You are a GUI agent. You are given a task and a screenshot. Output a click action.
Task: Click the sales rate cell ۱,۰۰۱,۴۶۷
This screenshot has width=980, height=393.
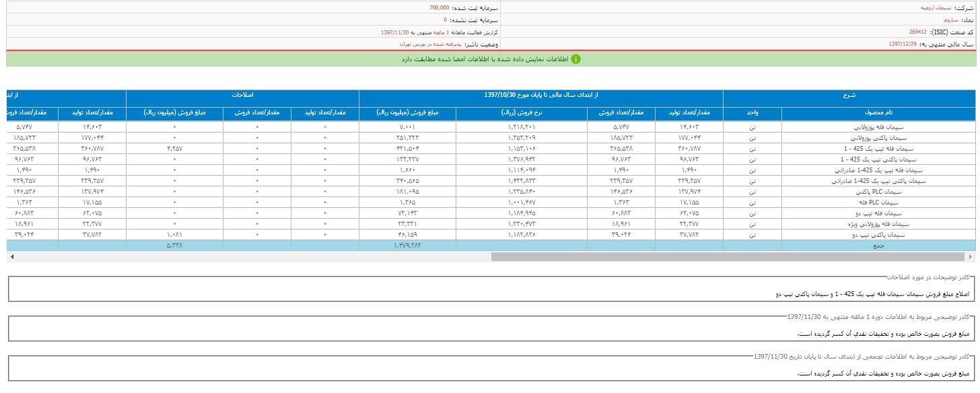pos(522,202)
